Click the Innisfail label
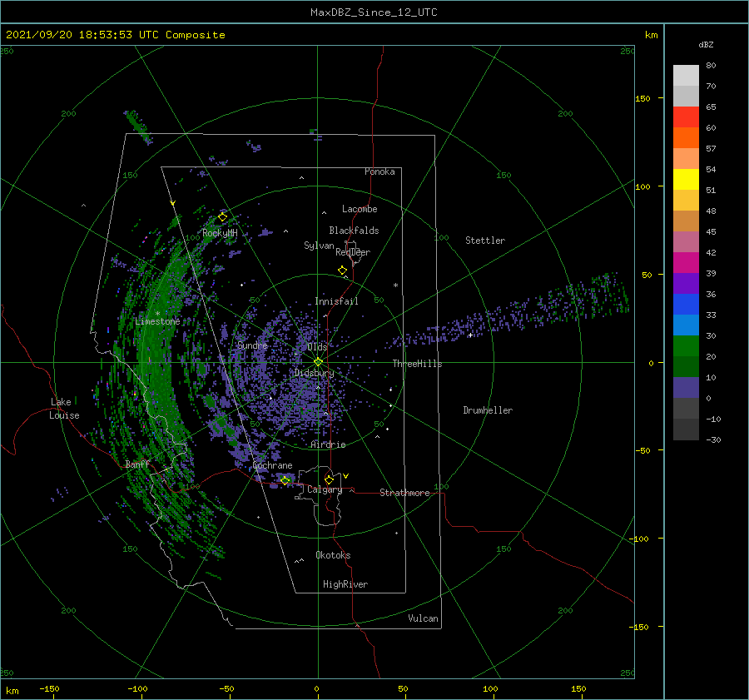The width and height of the screenshot is (749, 700). point(336,301)
